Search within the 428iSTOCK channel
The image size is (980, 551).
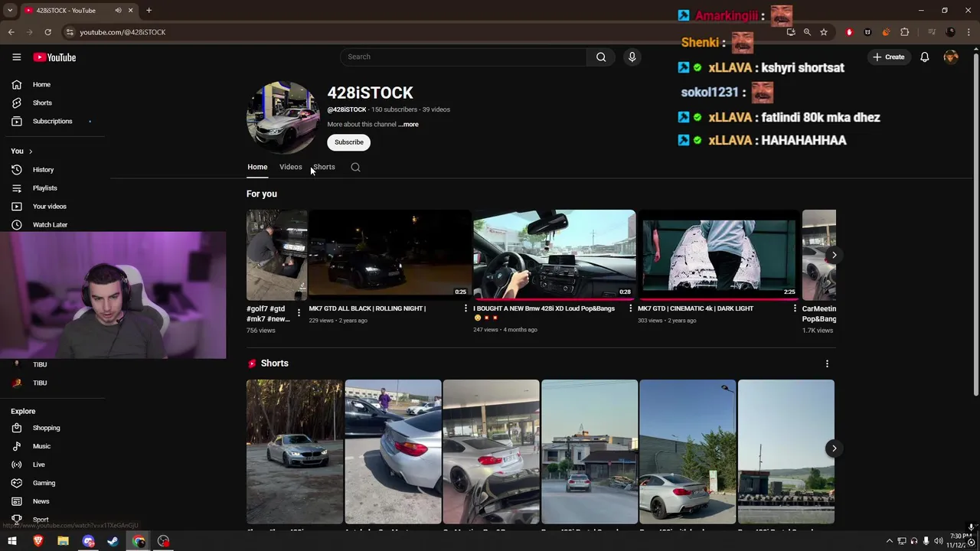coord(355,167)
